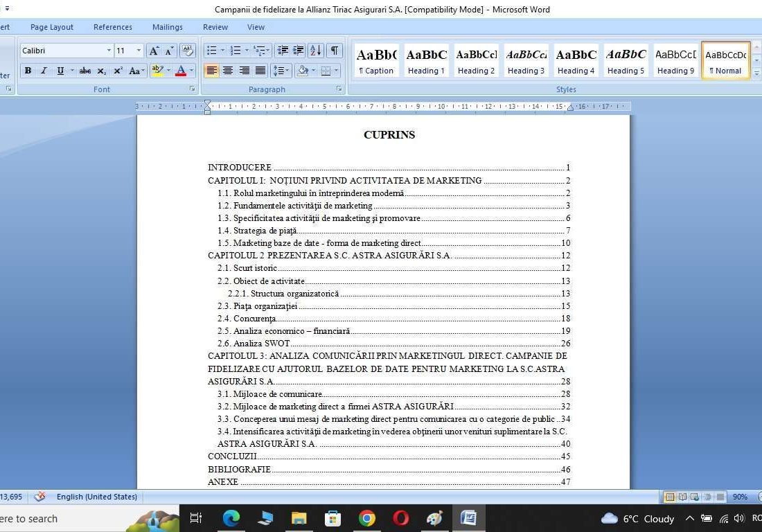Toggle Italic formatting
This screenshot has height=532, width=762.
point(44,71)
